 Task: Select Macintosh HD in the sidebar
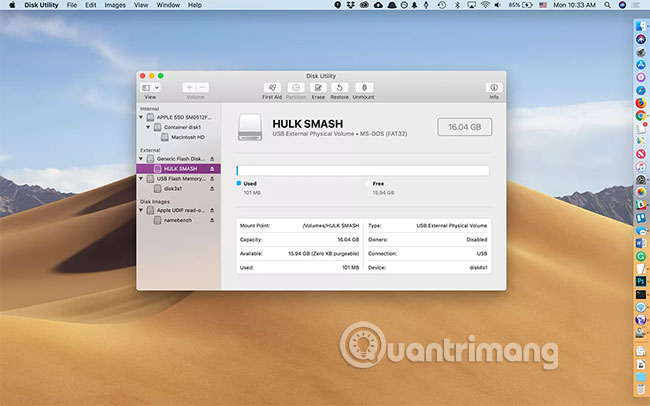pos(189,137)
